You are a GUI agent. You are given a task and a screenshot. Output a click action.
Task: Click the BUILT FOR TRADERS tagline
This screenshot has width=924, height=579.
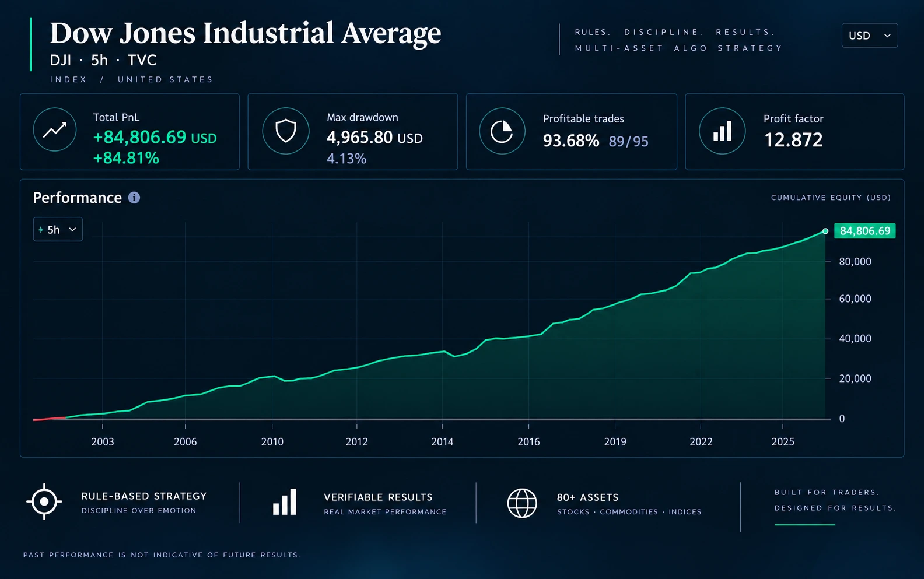pos(827,493)
